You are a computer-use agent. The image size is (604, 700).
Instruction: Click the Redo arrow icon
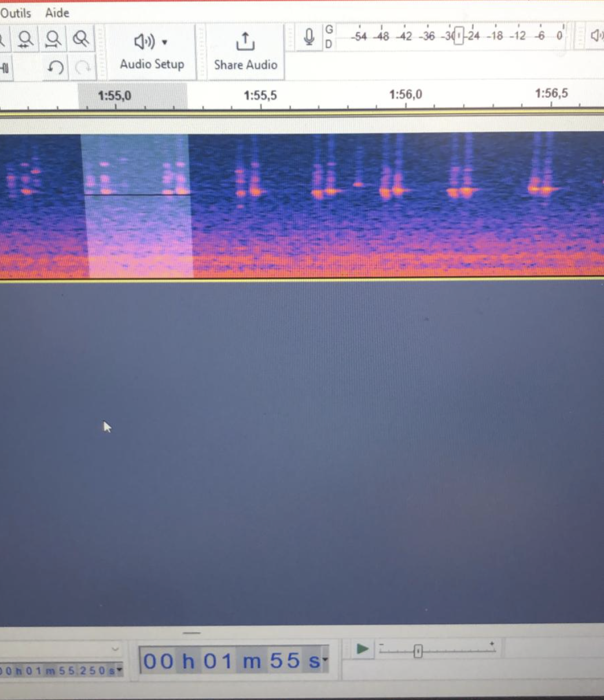tap(83, 68)
